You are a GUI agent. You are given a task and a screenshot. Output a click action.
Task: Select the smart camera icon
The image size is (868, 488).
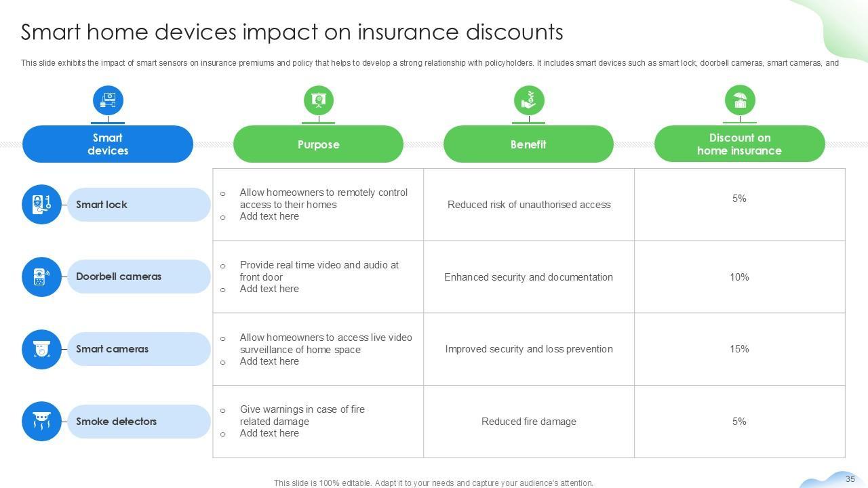click(41, 349)
